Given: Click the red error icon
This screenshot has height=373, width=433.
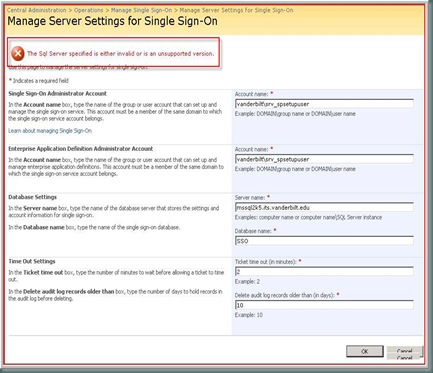Looking at the screenshot, I should [x=18, y=53].
